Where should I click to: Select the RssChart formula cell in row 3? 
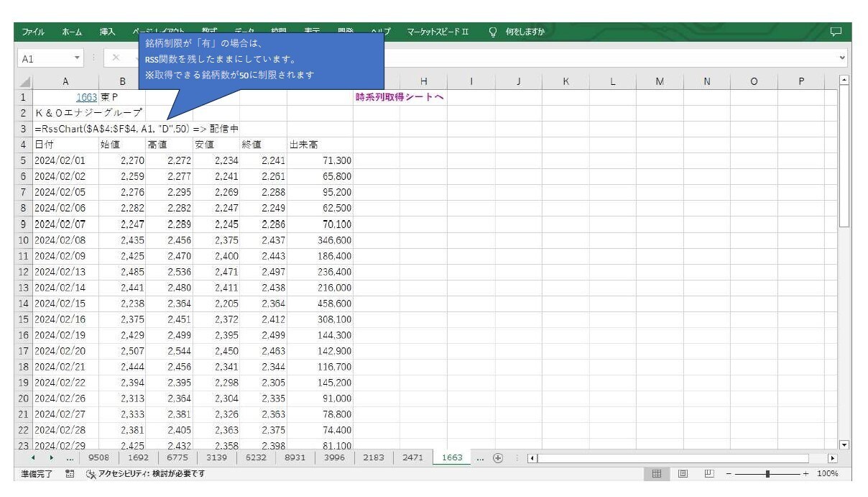[x=135, y=129]
